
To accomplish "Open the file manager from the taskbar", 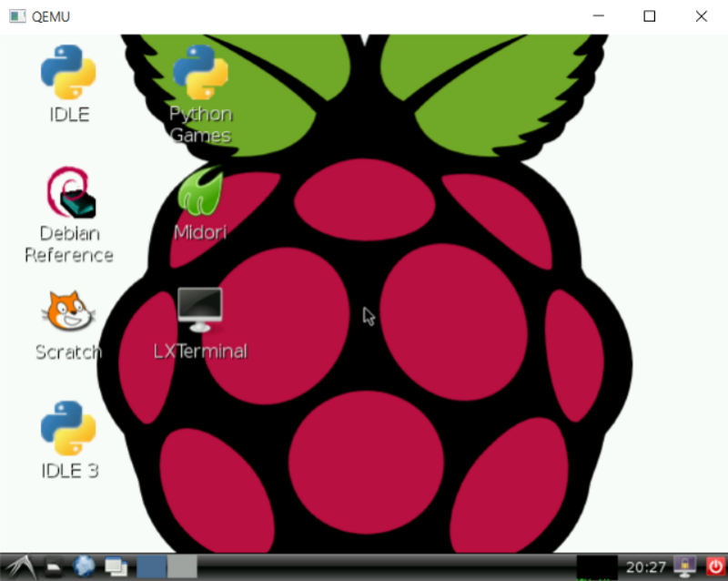I will (x=53, y=566).
